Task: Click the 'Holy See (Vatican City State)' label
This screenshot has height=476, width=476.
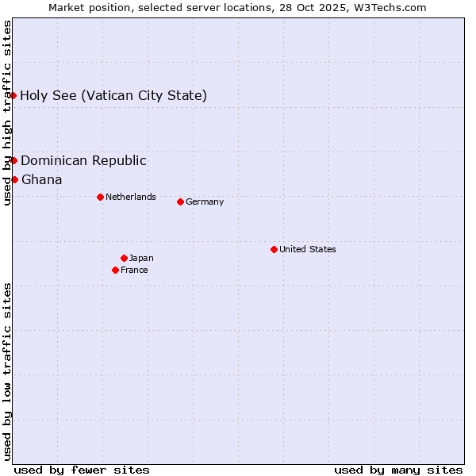Action: [113, 96]
